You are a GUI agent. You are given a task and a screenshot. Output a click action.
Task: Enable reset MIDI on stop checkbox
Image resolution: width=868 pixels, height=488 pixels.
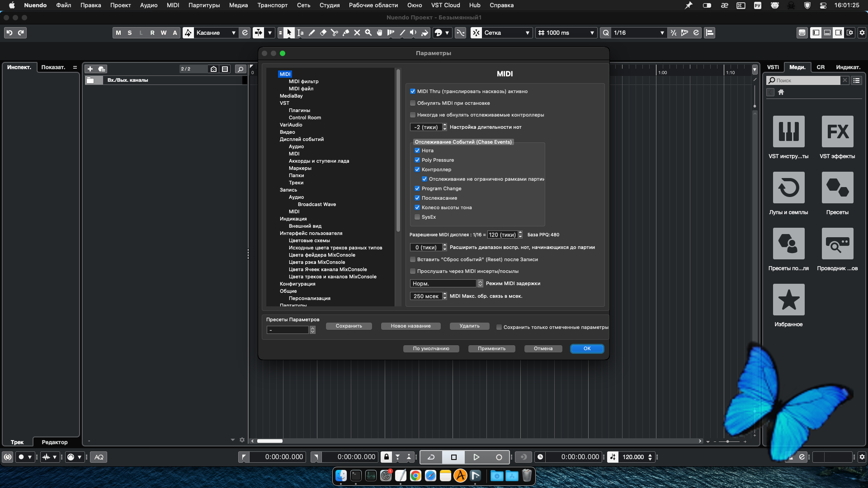[x=413, y=103]
